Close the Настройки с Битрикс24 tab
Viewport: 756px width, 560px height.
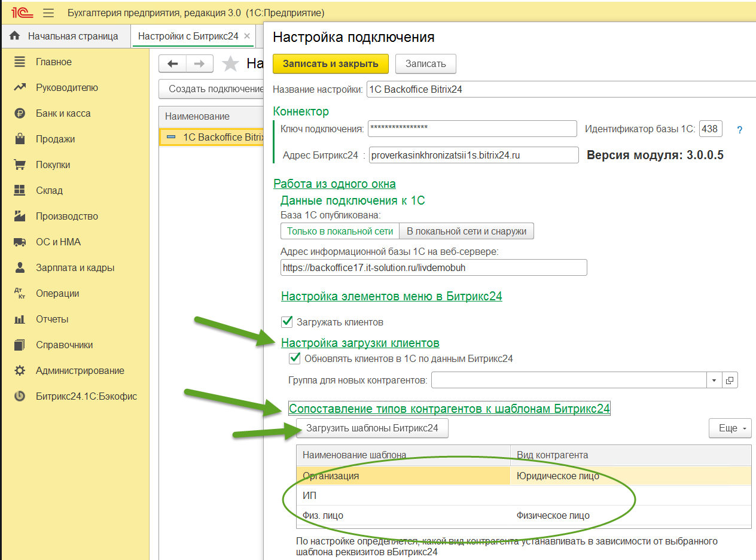tap(247, 36)
